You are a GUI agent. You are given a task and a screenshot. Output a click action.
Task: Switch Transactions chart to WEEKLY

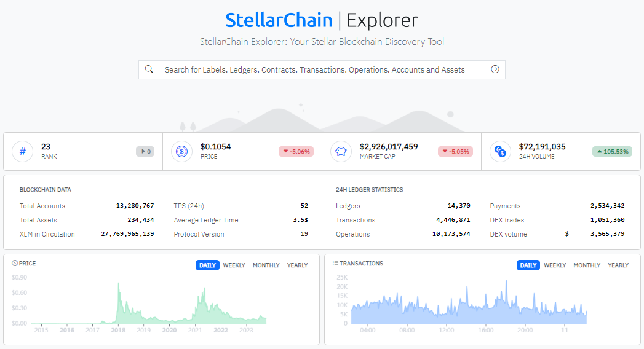pos(555,265)
